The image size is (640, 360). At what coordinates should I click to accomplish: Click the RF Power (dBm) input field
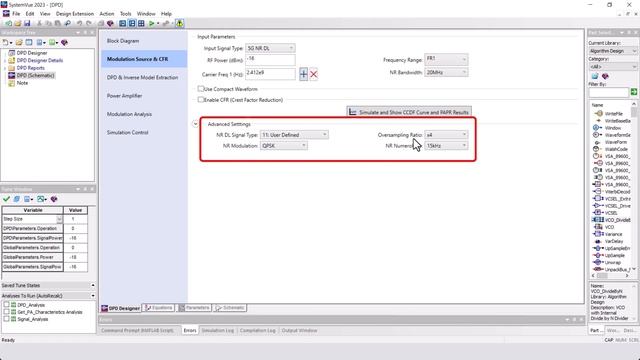click(270, 60)
